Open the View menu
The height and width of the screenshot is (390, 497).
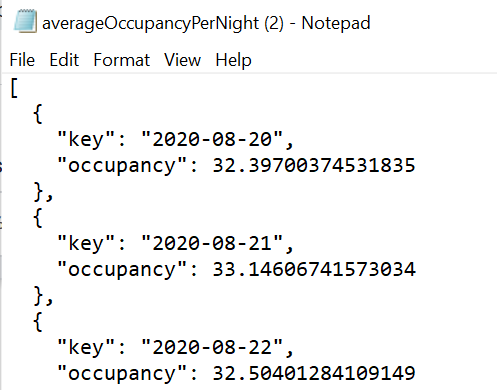[183, 60]
